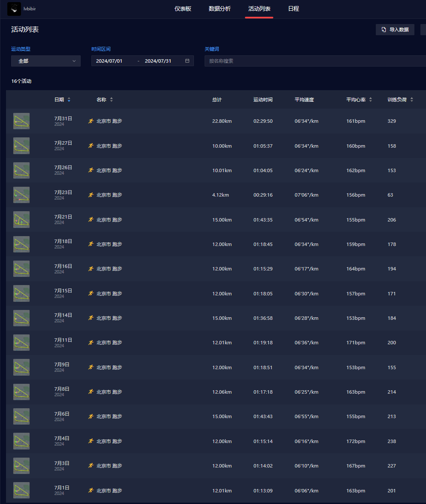Click running icon for July 31 activity

point(91,121)
